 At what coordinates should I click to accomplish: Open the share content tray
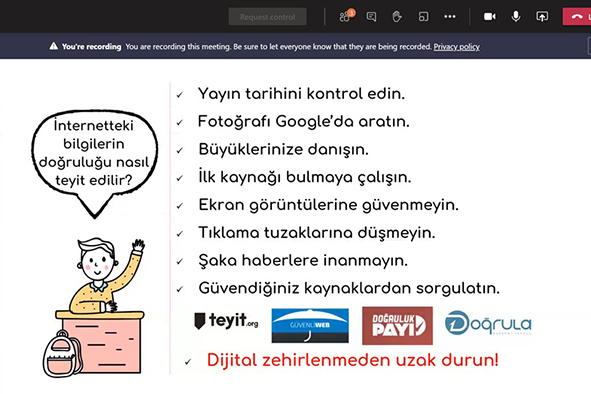click(542, 17)
